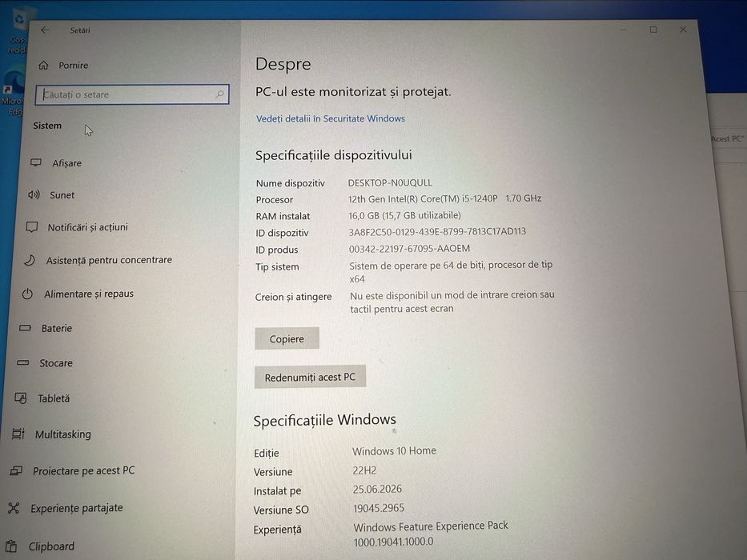Go to Pornire home label

(74, 66)
